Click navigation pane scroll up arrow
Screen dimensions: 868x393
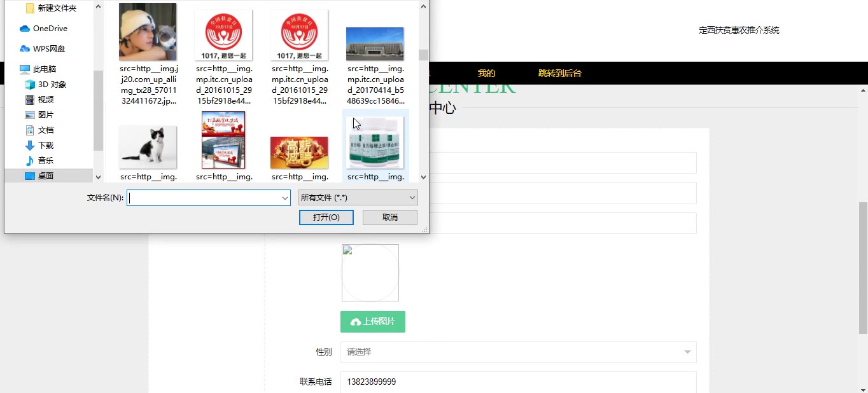point(98,7)
